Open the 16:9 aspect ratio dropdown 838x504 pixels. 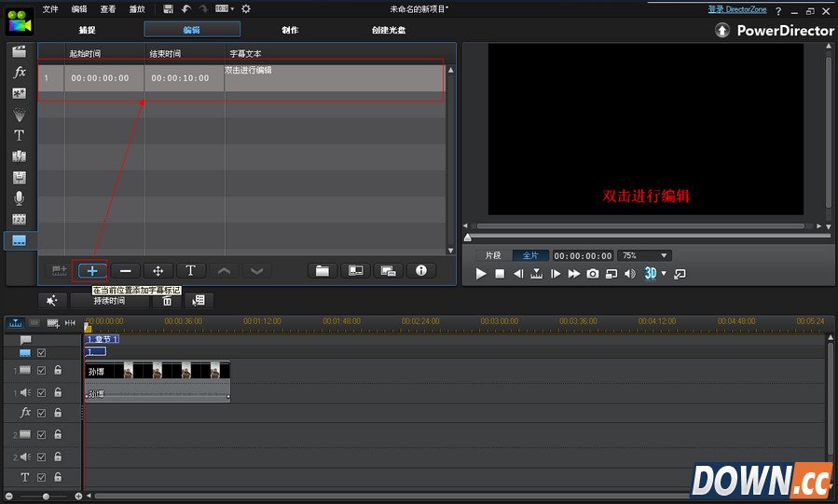(x=225, y=8)
